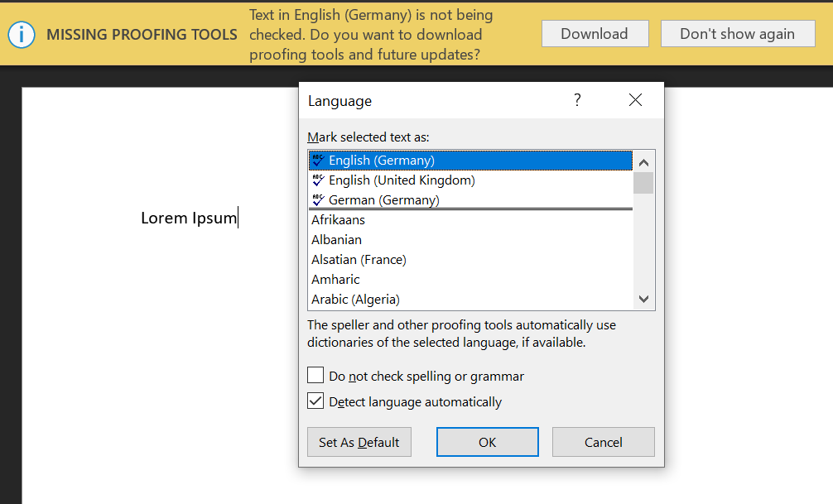This screenshot has height=504, width=833.
Task: Click the language list scroll down arrow
Action: (644, 299)
